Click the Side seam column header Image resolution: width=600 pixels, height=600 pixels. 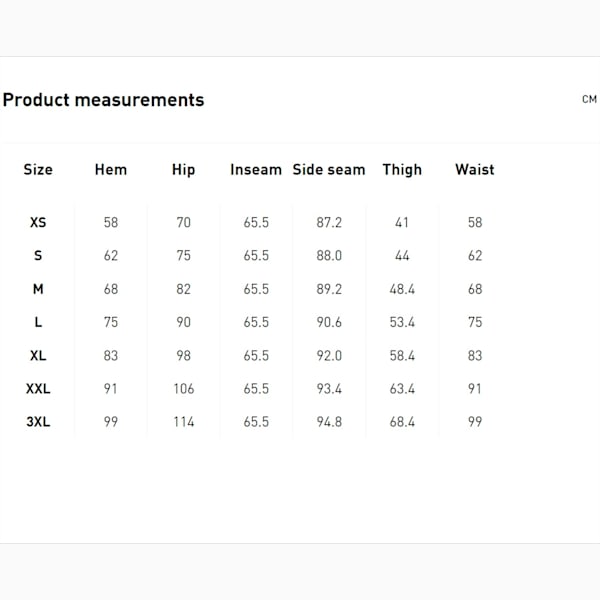pos(329,170)
